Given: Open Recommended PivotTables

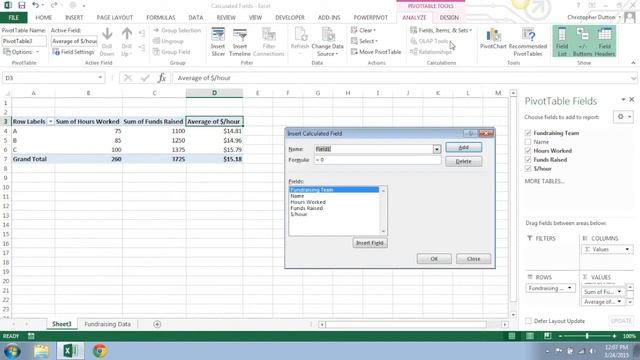Looking at the screenshot, I should (528, 42).
